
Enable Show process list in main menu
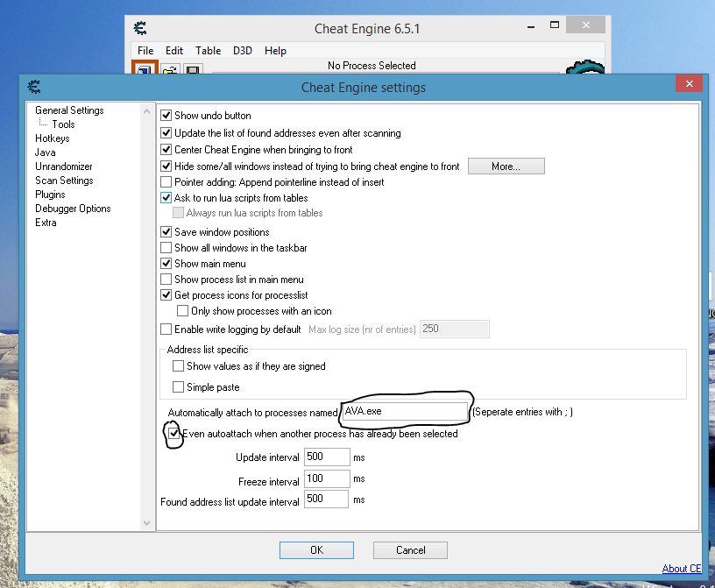[166, 280]
